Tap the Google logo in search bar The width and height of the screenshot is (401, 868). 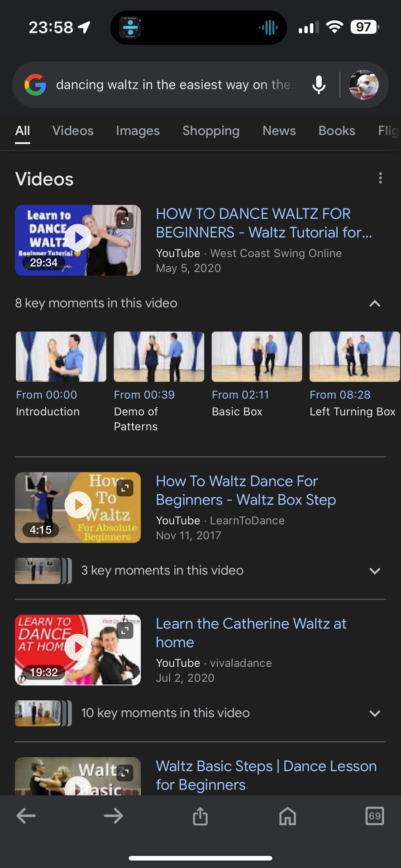coord(35,85)
